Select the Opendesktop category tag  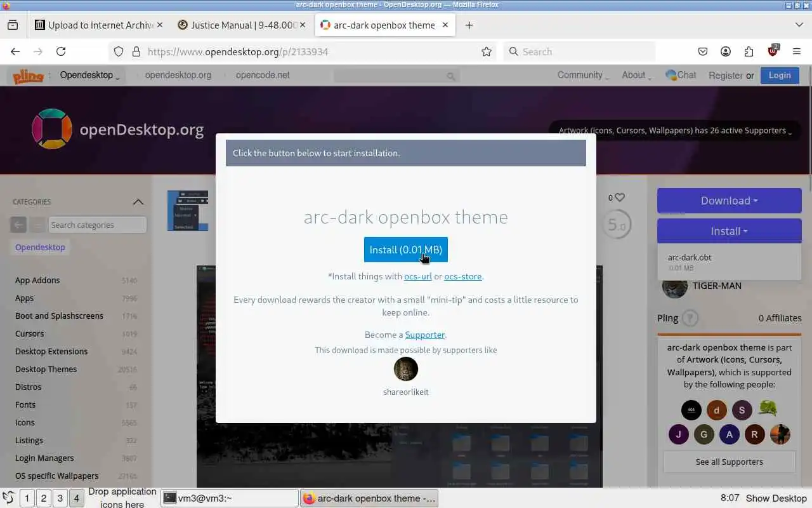[40, 247]
